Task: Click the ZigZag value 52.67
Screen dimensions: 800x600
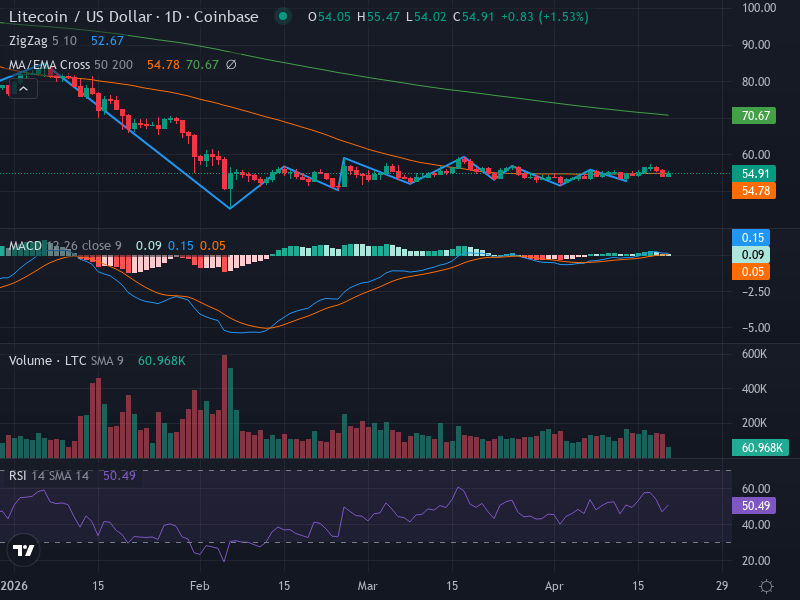Action: point(107,41)
